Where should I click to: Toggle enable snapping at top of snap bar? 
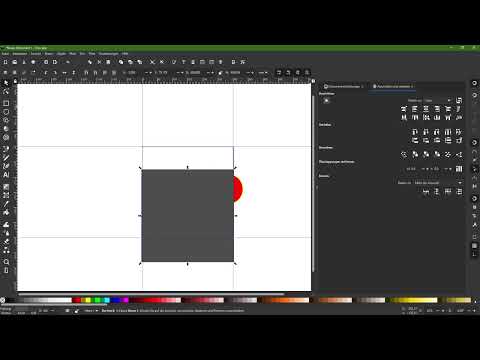tap(474, 83)
